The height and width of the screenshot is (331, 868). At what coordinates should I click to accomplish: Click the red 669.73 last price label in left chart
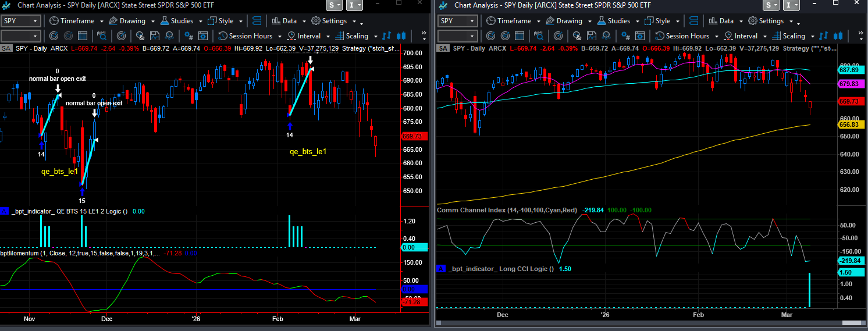click(414, 136)
